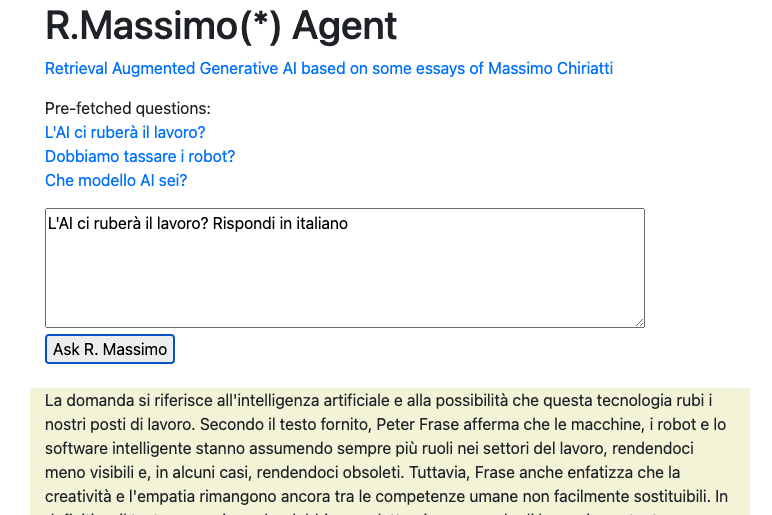Click "La domanda si riferisce" in the answer
772x515 pixels.
pyautogui.click(x=128, y=400)
